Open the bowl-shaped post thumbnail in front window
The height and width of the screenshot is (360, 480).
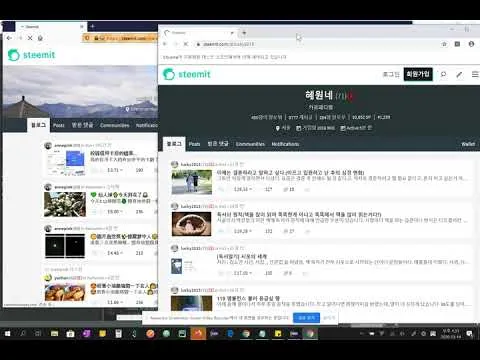pyautogui.click(x=192, y=224)
